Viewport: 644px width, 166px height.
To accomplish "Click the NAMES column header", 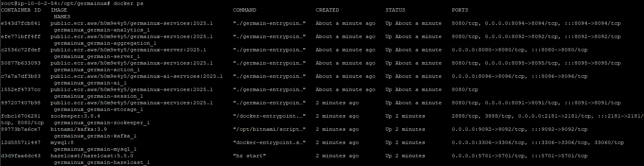I will pyautogui.click(x=62, y=16).
